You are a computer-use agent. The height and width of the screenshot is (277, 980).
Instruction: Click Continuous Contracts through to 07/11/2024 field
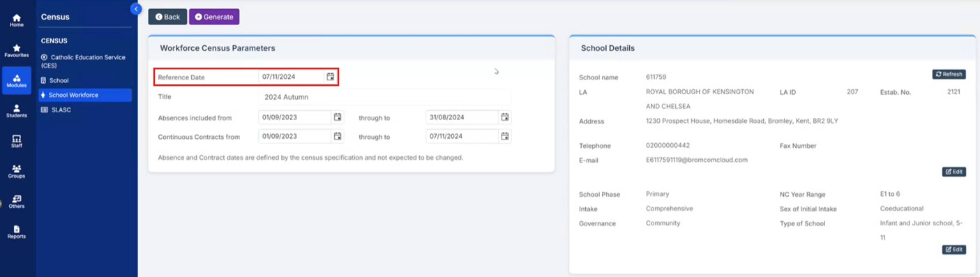462,136
